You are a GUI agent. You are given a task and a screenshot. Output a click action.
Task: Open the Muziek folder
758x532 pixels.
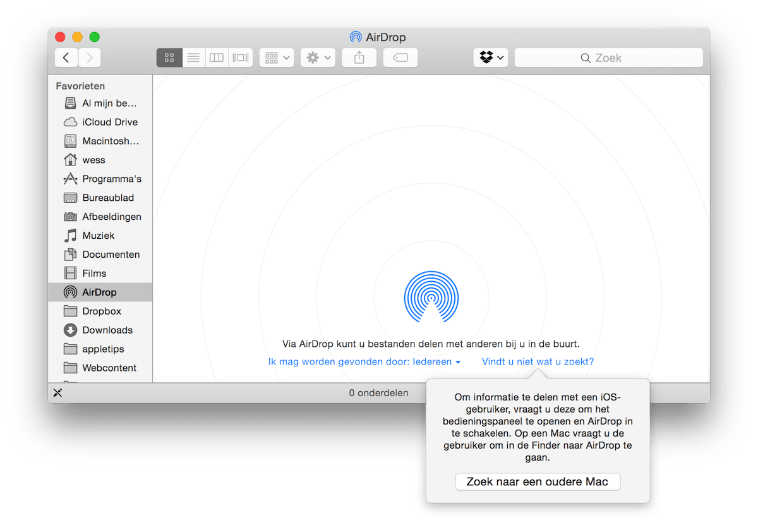click(100, 236)
